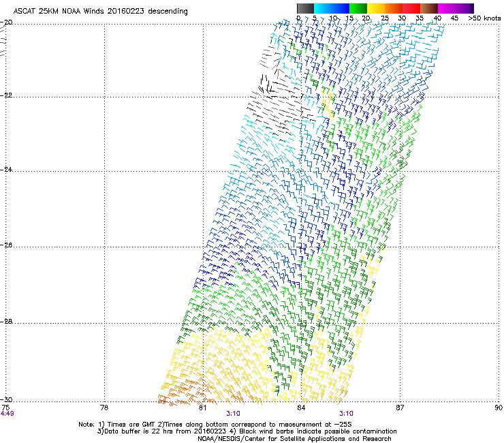Click the '25' legend scale label
This screenshot has width=504, height=443.
384,18
